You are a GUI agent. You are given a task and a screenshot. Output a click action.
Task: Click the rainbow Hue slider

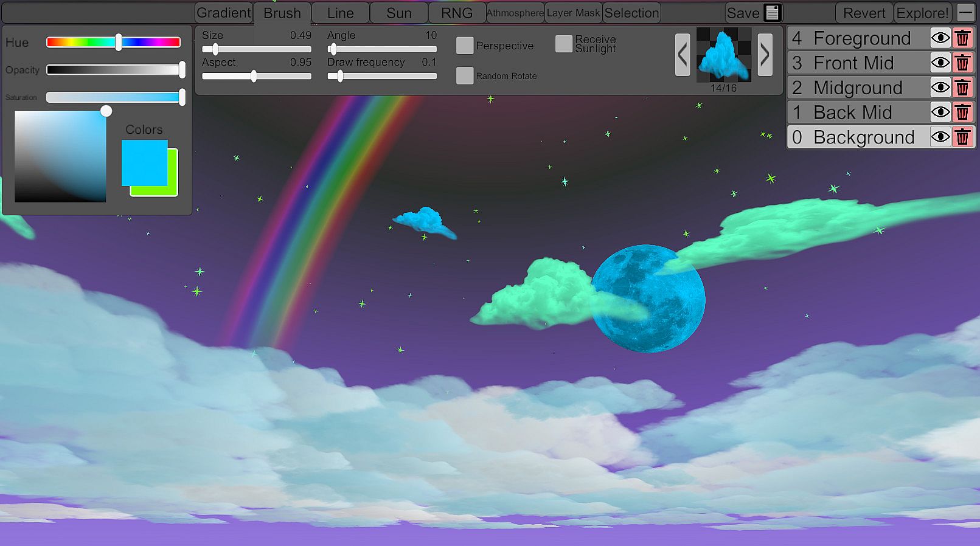click(x=114, y=42)
